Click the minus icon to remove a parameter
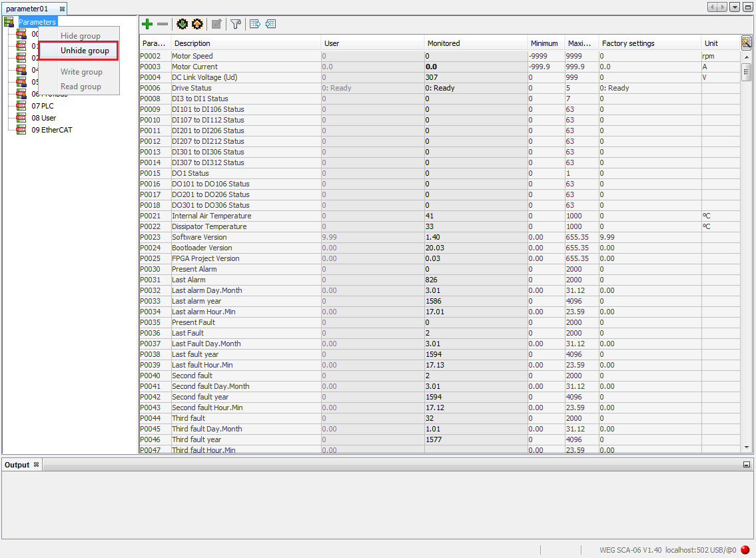756x558 pixels. click(x=163, y=24)
